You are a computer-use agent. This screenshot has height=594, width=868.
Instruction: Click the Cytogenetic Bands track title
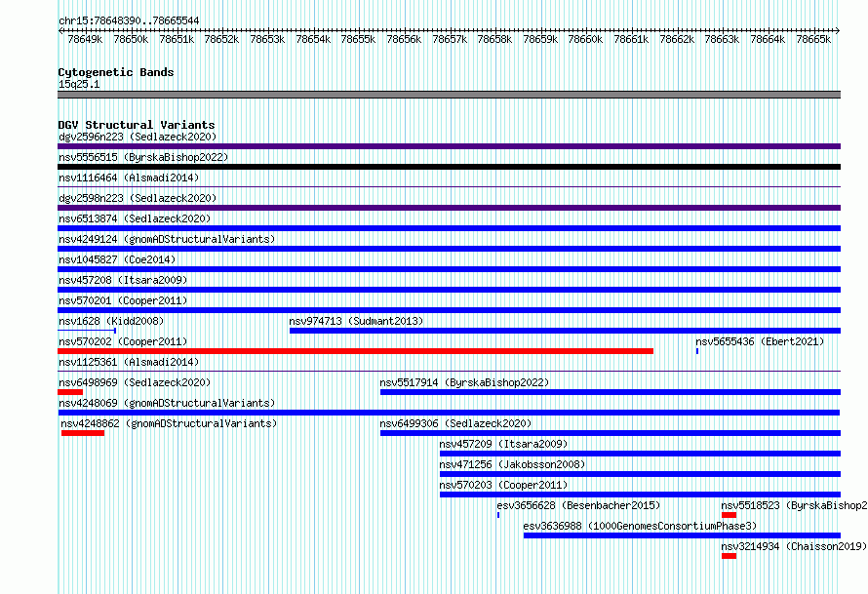pyautogui.click(x=116, y=72)
